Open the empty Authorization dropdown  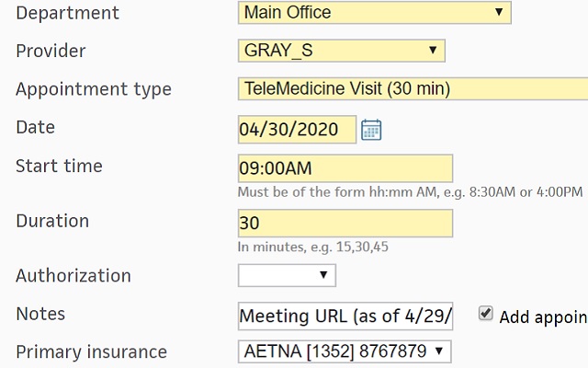pos(287,275)
